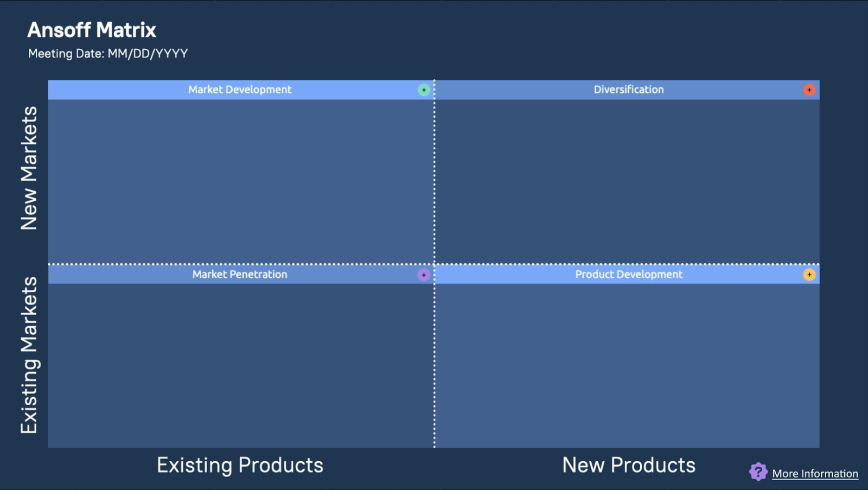Click the New Products axis label

629,465
